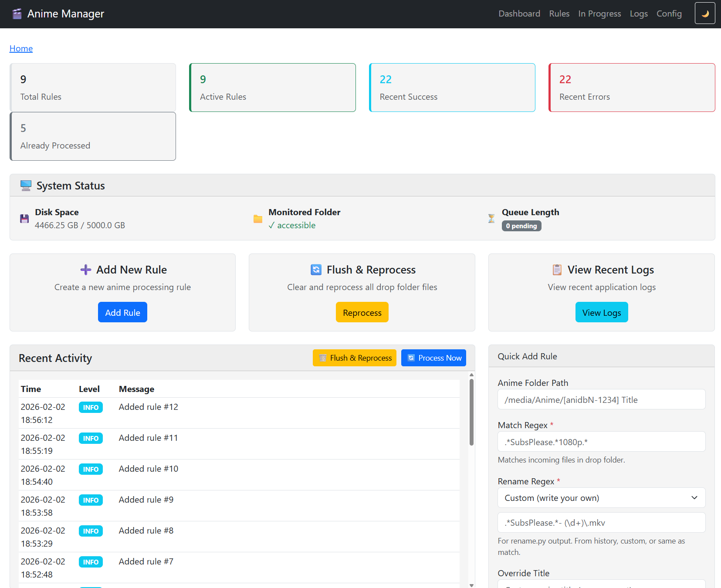Click the refresh icon beside Flush & Reprocess heading

(x=316, y=270)
